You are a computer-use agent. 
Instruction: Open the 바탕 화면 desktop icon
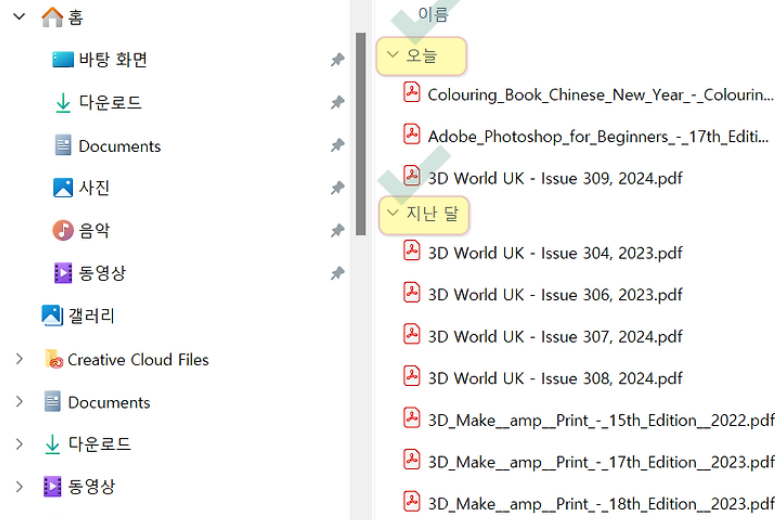[x=63, y=60]
